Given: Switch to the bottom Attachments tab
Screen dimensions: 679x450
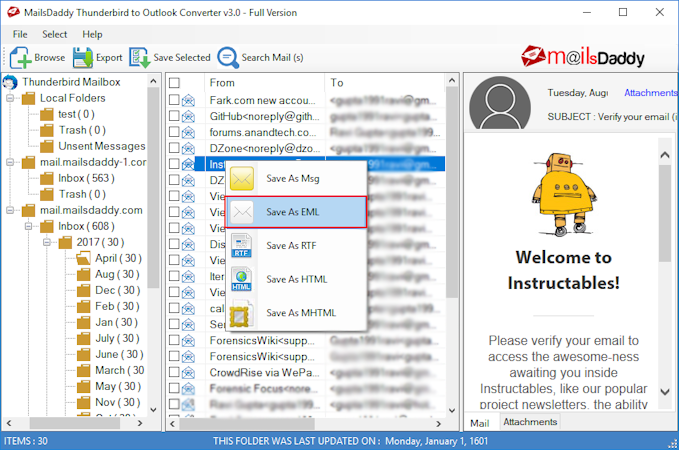Looking at the screenshot, I should (x=530, y=422).
